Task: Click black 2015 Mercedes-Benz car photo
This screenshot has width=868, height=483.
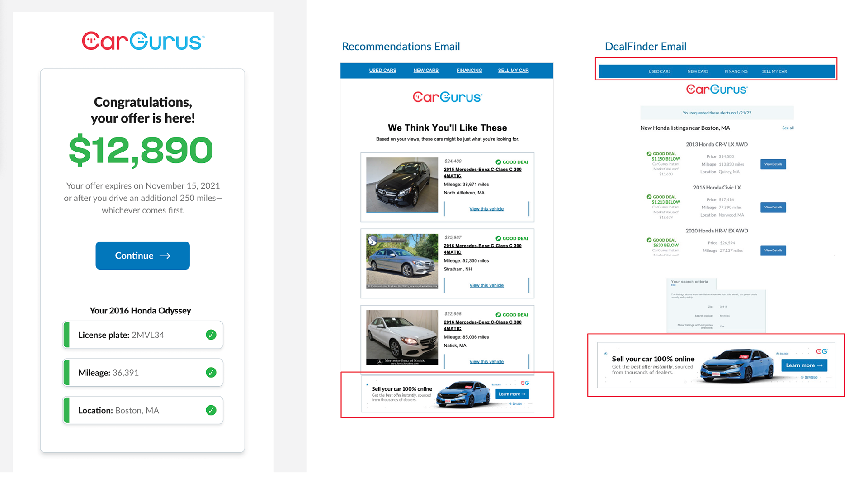Action: (402, 185)
